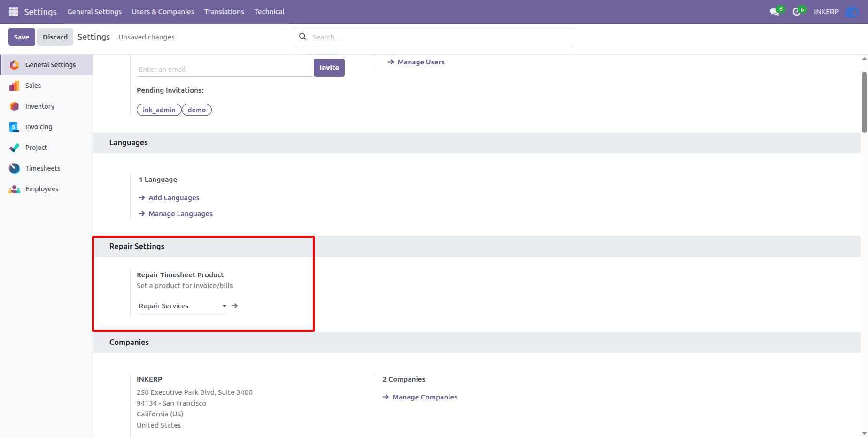Viewport: 868px width, 438px height.
Task: Save the unsaved settings changes
Action: tap(22, 37)
